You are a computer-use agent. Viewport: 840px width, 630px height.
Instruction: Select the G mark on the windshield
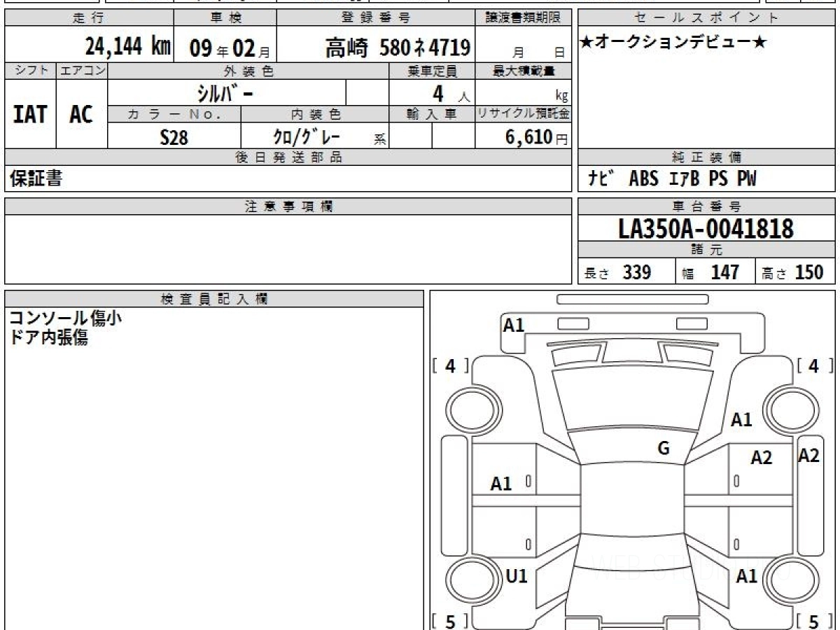tap(664, 449)
